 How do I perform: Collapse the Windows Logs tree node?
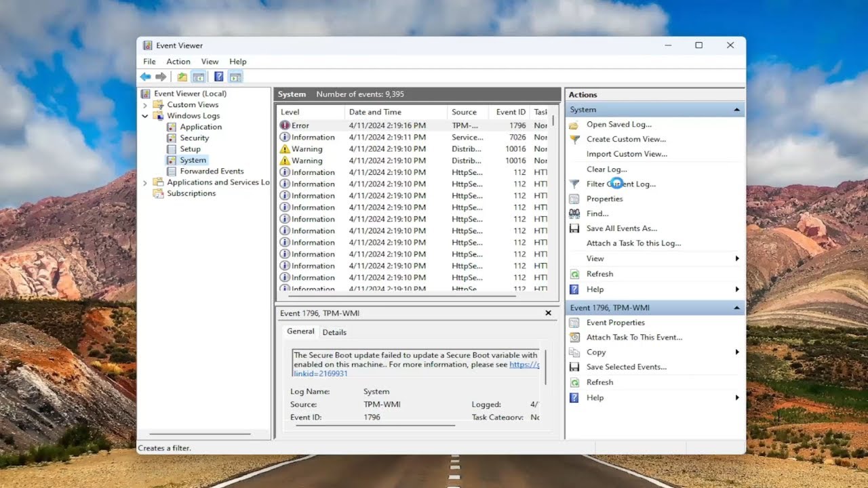click(x=144, y=116)
